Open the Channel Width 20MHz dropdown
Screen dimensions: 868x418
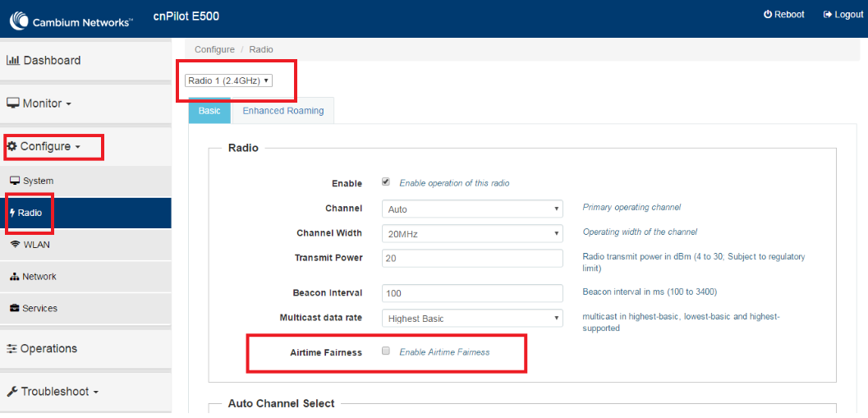[x=472, y=234]
